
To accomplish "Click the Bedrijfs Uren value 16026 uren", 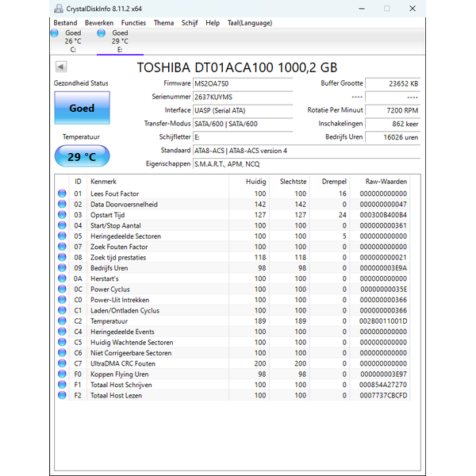I will pyautogui.click(x=393, y=137).
